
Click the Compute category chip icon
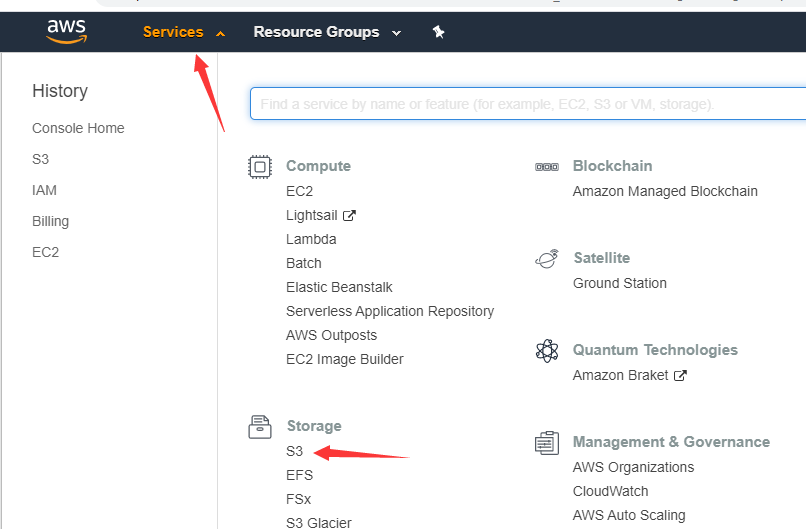point(260,167)
